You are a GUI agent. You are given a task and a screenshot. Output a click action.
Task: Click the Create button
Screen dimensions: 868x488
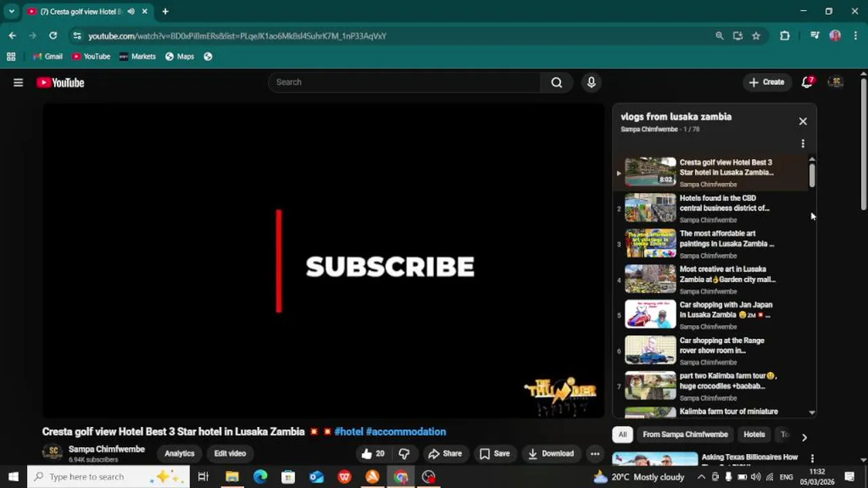tap(766, 83)
